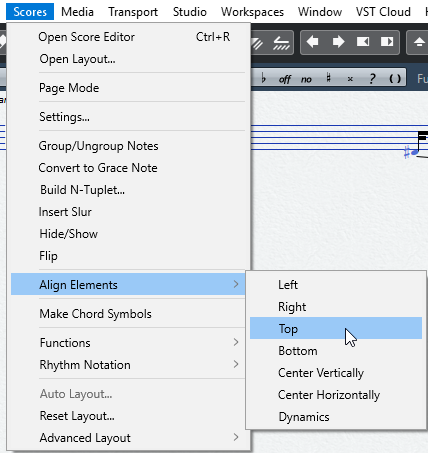The image size is (428, 453).
Task: Align elements Right
Action: pyautogui.click(x=336, y=307)
